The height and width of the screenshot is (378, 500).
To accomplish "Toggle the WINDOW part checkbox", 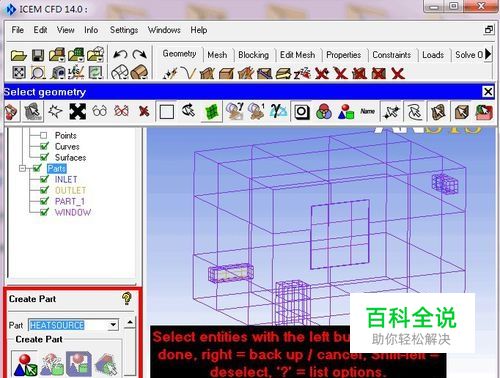I will coord(44,212).
